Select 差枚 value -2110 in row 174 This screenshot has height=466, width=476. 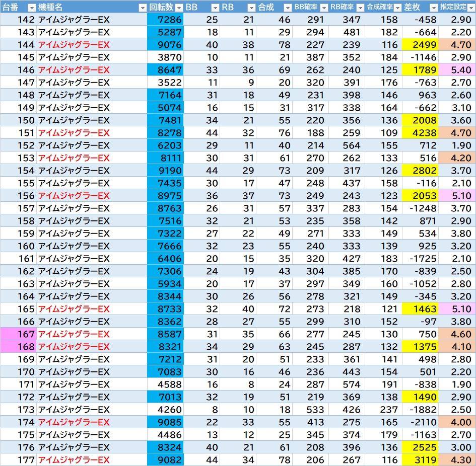[x=420, y=422]
